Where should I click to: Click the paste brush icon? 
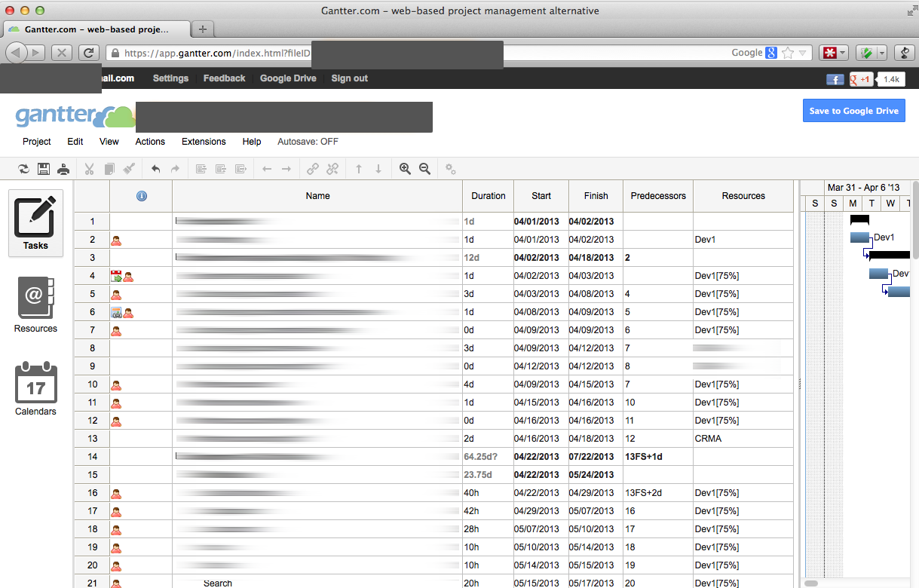(129, 169)
